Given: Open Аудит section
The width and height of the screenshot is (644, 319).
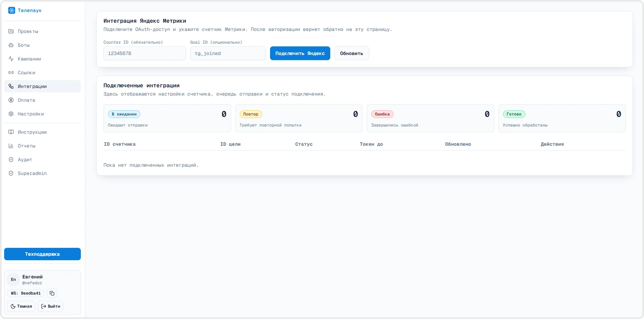Looking at the screenshot, I should point(42,159).
